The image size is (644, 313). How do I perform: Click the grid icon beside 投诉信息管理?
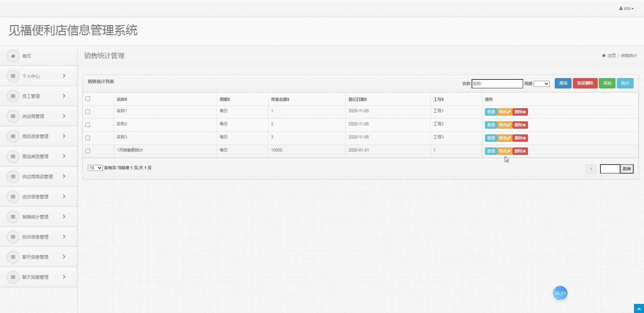(13, 237)
